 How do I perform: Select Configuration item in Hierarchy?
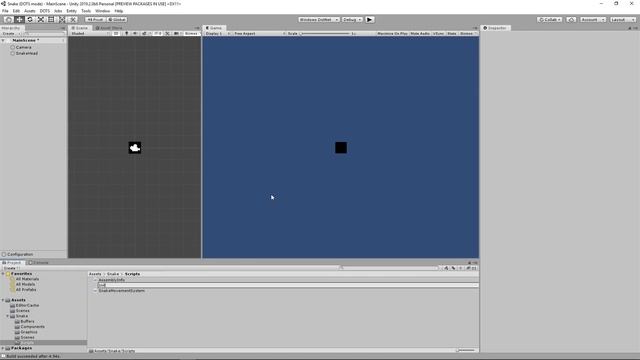click(20, 254)
